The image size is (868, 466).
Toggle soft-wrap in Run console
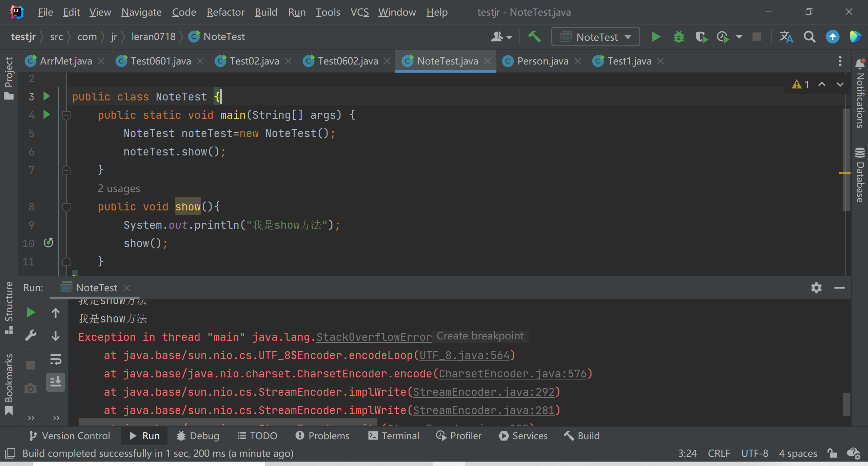pyautogui.click(x=56, y=359)
